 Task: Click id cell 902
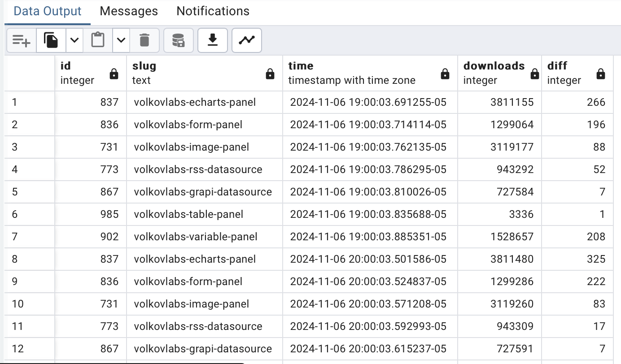click(x=91, y=237)
